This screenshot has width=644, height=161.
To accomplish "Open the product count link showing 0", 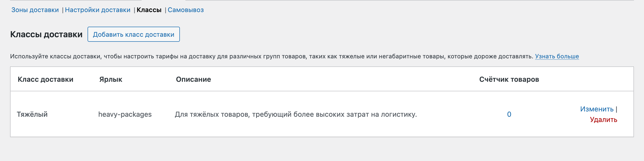I will coord(509,114).
